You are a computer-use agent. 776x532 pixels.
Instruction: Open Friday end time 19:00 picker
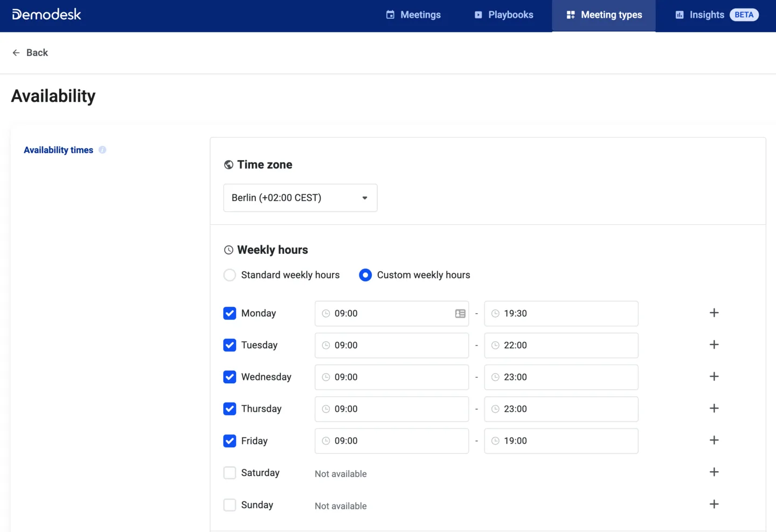(561, 441)
